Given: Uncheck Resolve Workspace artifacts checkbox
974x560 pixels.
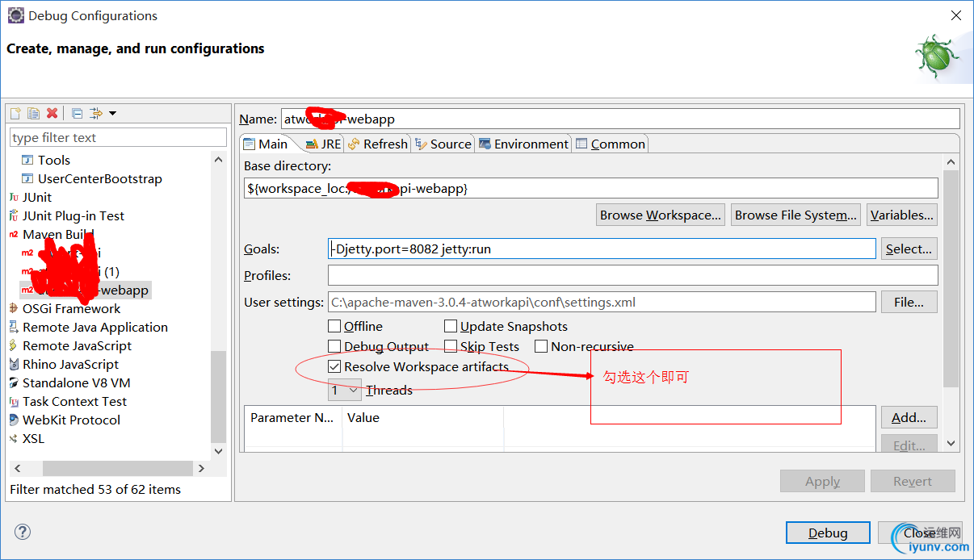Looking at the screenshot, I should [x=334, y=366].
